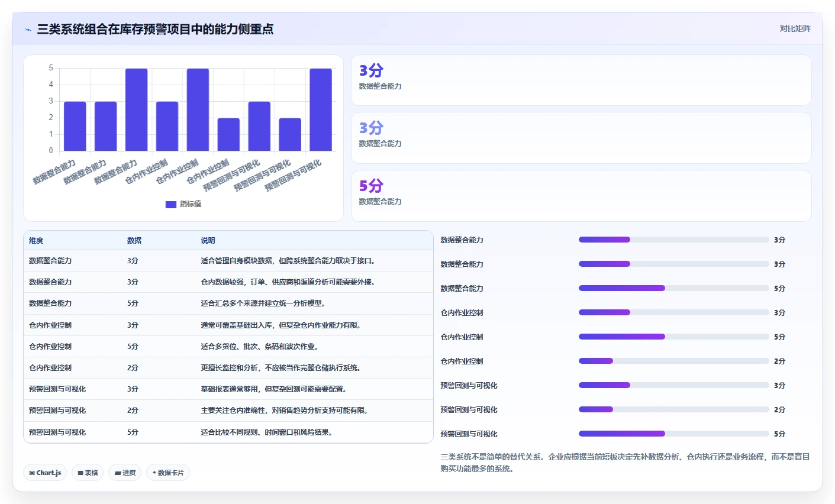Click the 预警回测与可视化 5分 progress bar
Image resolution: width=835 pixels, height=504 pixels.
point(674,434)
